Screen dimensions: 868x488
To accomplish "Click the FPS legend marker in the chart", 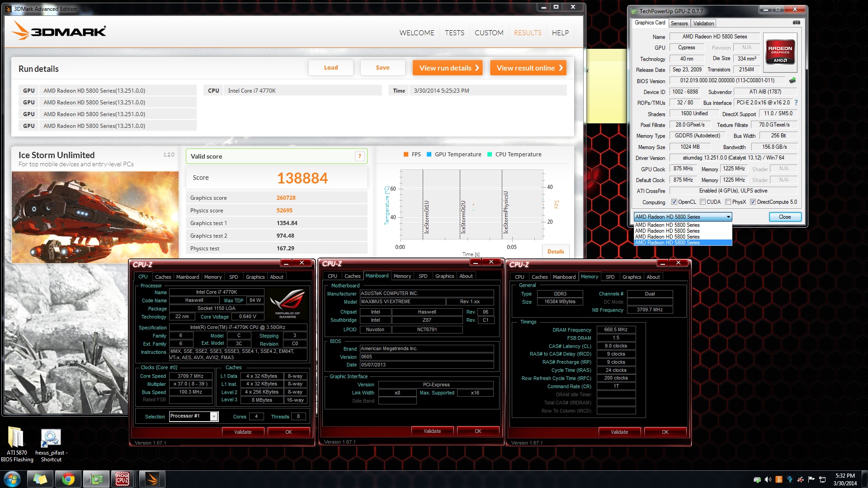I will [x=406, y=155].
